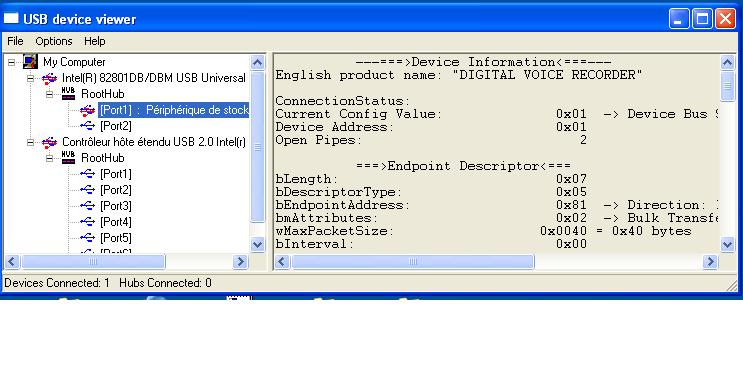Click the bEndpointAddress 0x81 line
743x384 pixels.
[496, 205]
